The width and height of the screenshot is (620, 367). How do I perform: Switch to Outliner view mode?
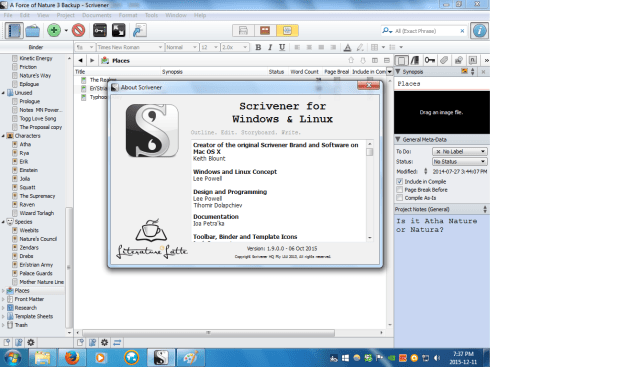click(x=287, y=31)
